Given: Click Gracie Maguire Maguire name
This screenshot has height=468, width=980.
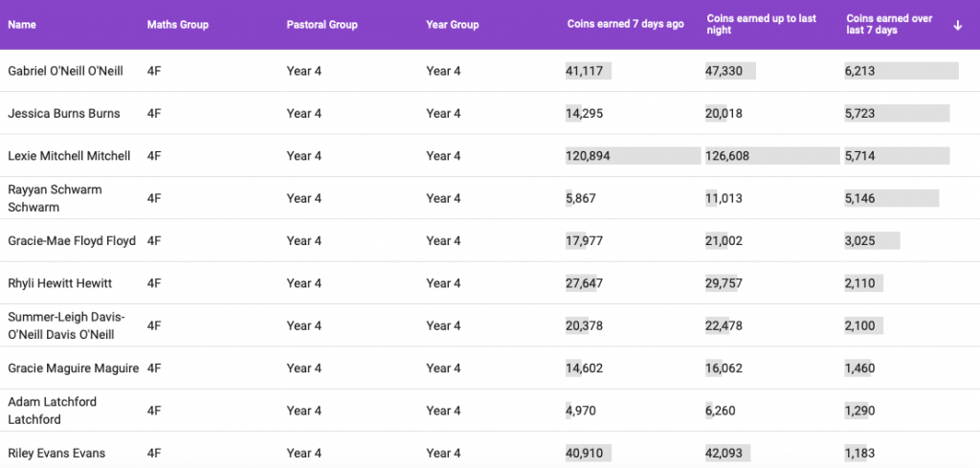Looking at the screenshot, I should point(73,368).
